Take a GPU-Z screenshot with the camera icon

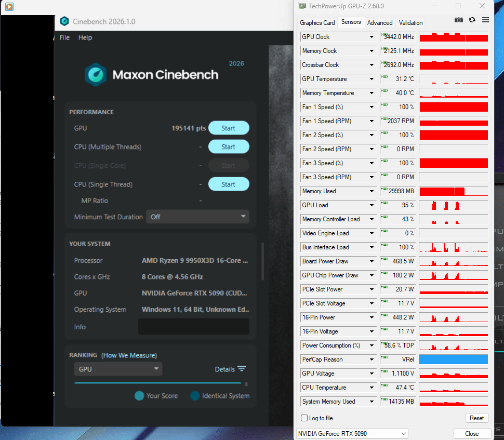[458, 20]
